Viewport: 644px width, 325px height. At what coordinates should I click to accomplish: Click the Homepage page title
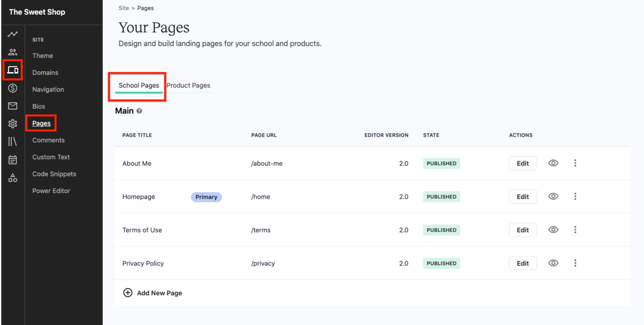coord(138,197)
